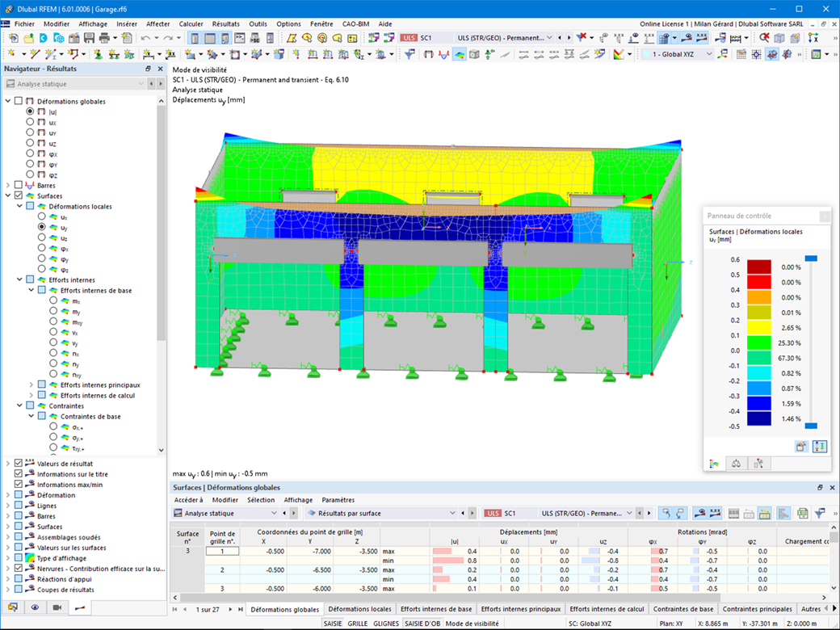Image resolution: width=840 pixels, height=630 pixels.
Task: Select the mx internal force radio
Action: coord(53,300)
